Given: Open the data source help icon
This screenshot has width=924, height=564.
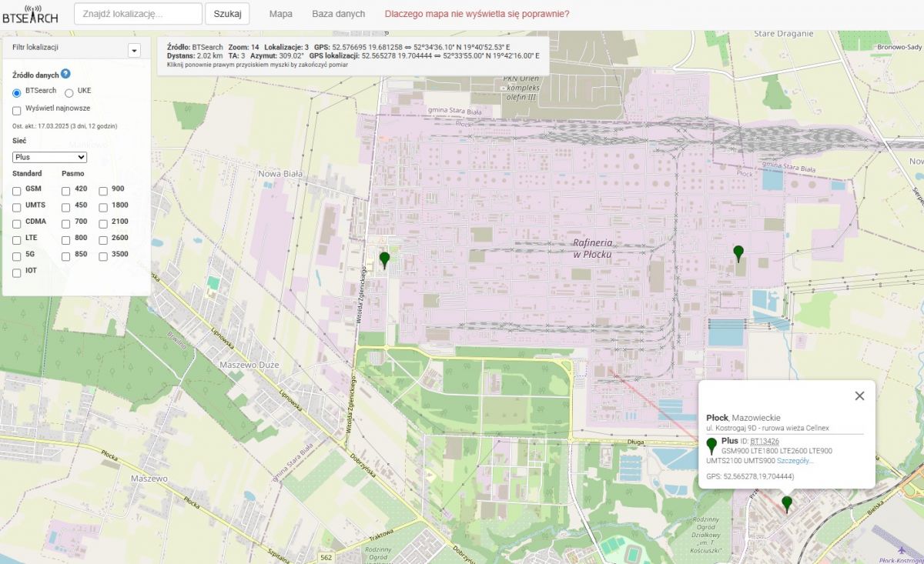Looking at the screenshot, I should click(x=65, y=74).
